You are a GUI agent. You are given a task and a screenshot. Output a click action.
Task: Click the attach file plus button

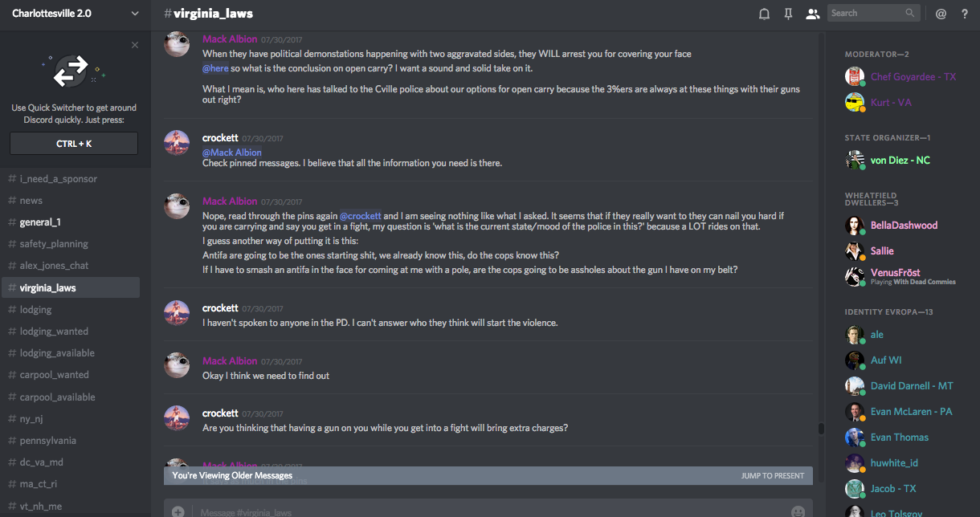178,511
